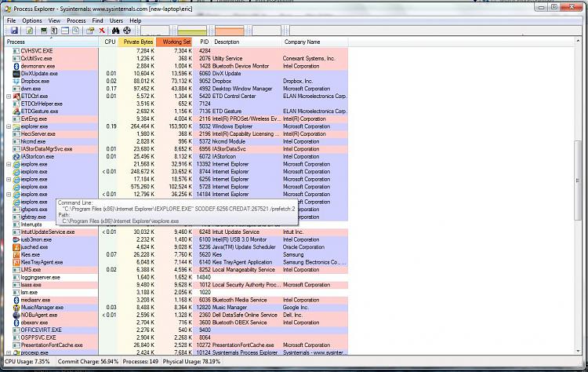This screenshot has width=588, height=372.
Task: Collapse the procexp.exe tree node
Action: [x=9, y=353]
